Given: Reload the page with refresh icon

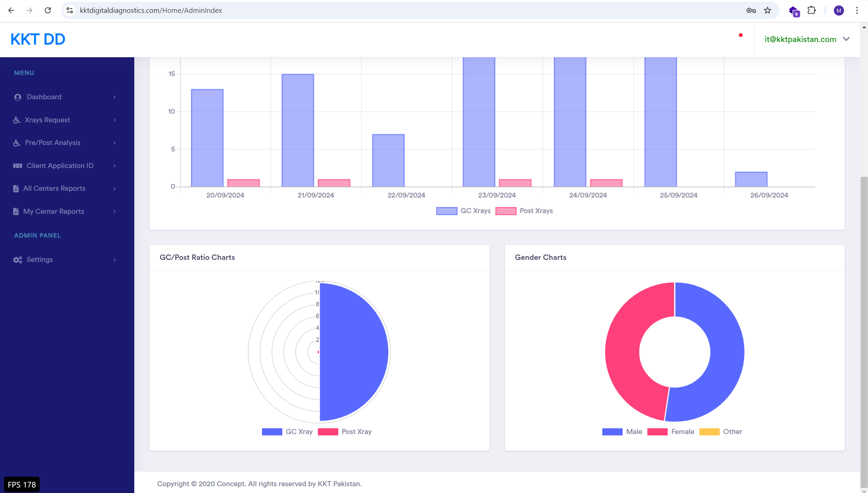Looking at the screenshot, I should tap(48, 10).
